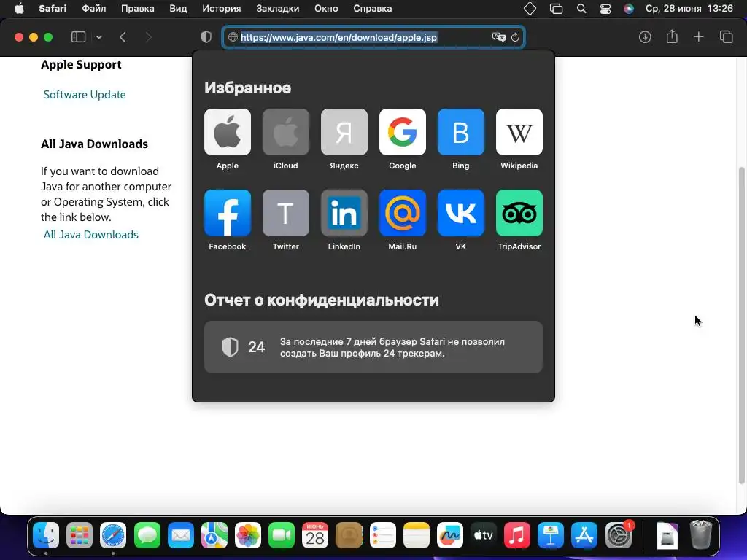The height and width of the screenshot is (560, 747).
Task: Reload the page with the refresh icon
Action: point(515,37)
